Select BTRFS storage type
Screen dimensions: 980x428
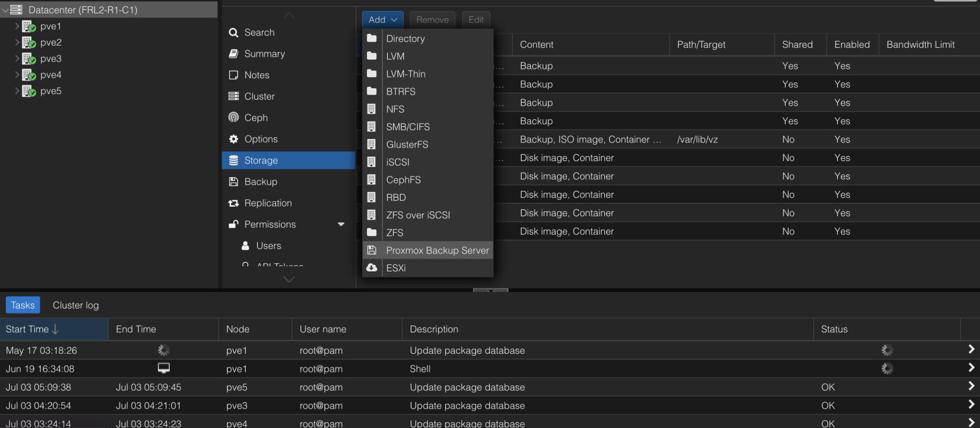click(428, 92)
